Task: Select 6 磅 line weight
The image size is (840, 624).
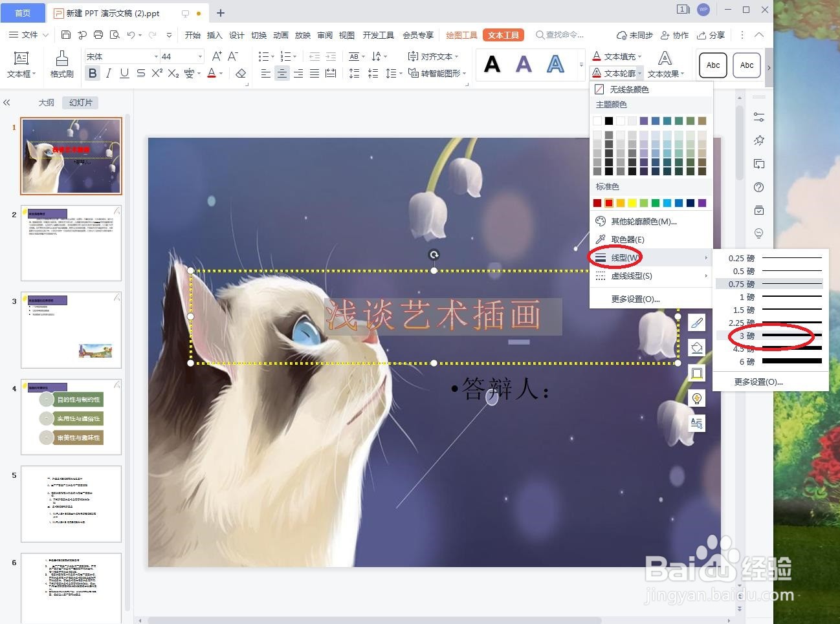Action: (770, 361)
